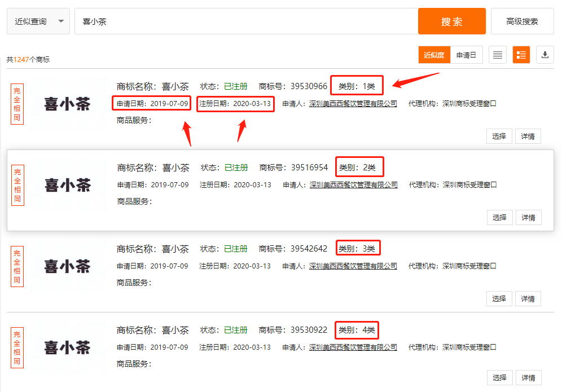Click the 共1247个商标 result count
The height and width of the screenshot is (392, 562).
28,59
